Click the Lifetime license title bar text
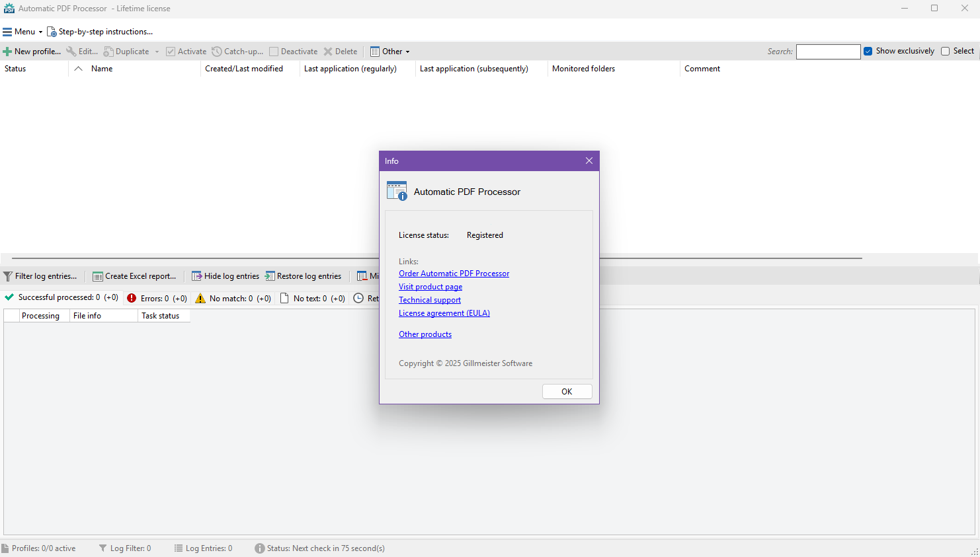 (x=143, y=9)
